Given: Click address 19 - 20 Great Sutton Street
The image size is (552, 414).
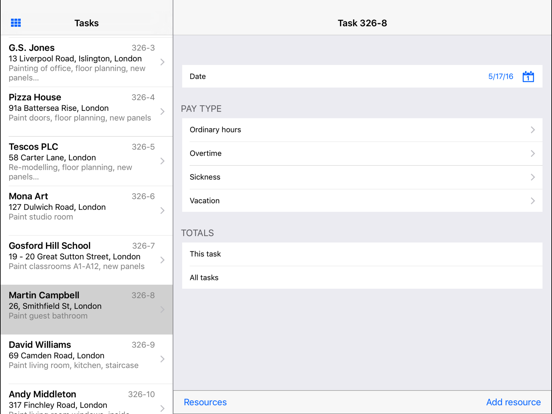Looking at the screenshot, I should pos(74,256).
